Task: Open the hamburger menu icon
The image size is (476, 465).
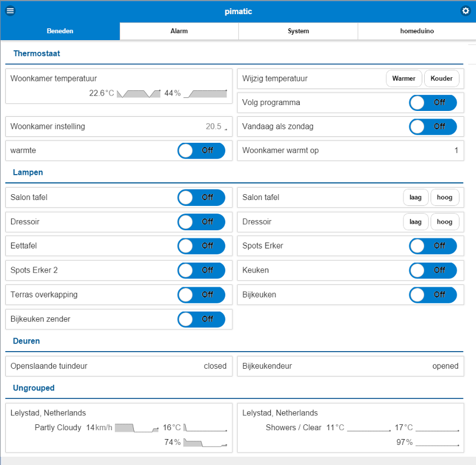Action: [10, 11]
